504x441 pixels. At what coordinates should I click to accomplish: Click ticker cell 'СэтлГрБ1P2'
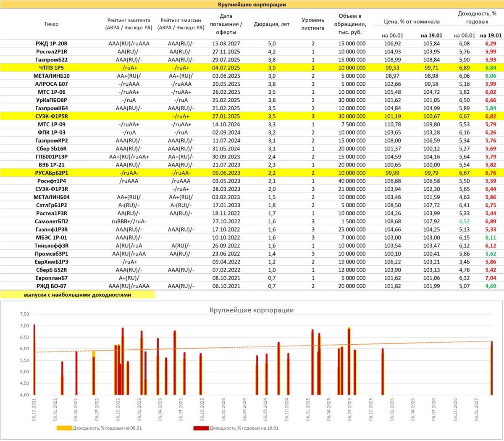(x=51, y=205)
